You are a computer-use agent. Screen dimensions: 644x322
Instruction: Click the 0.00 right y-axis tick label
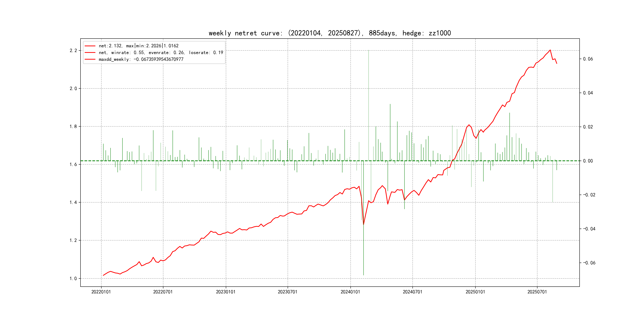(x=588, y=161)
